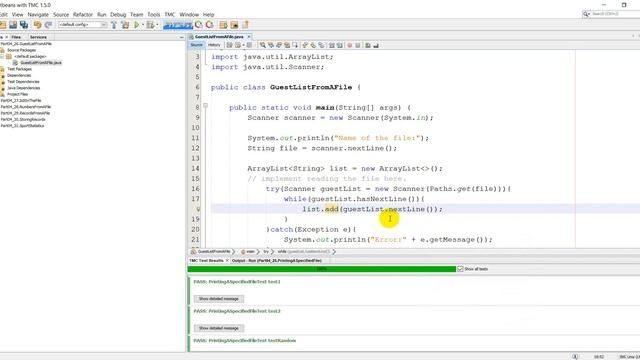Image resolution: width=640 pixels, height=360 pixels.
Task: Open the Tools menu
Action: [x=153, y=14]
